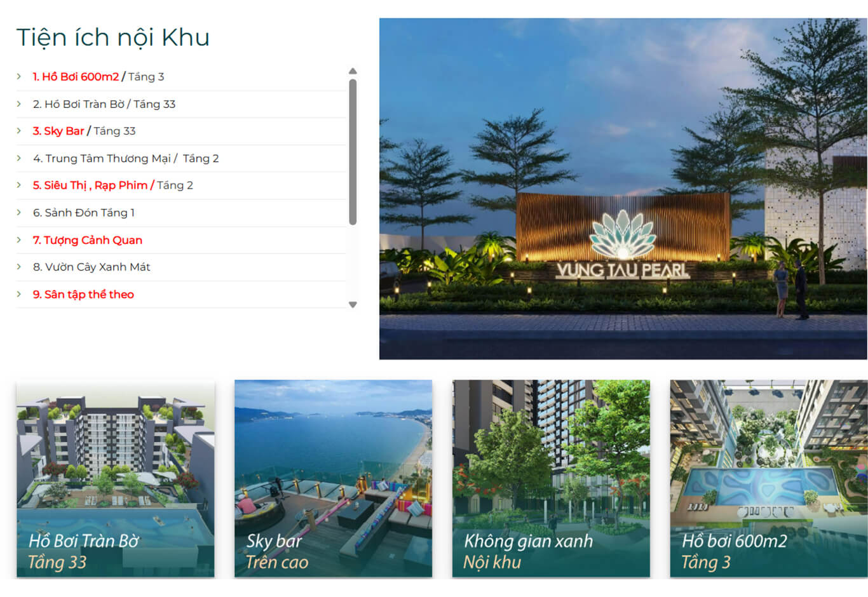Select 2. Hồ Bơi Tràn Bờ / Tầng 33

coord(104,104)
